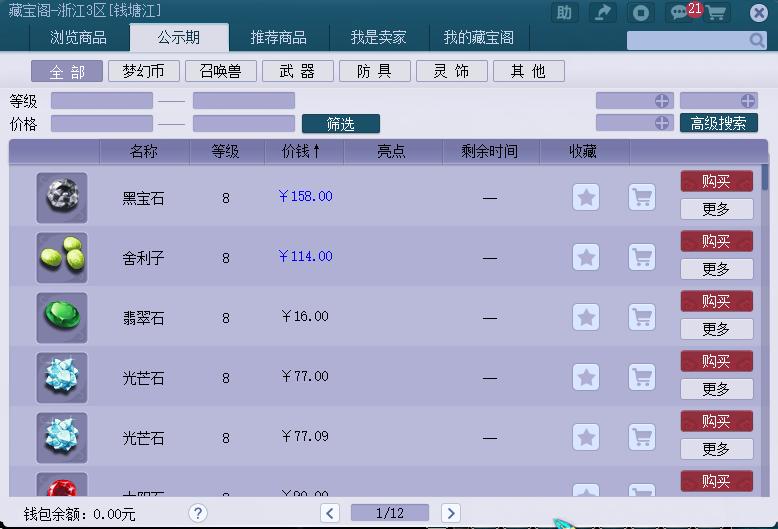This screenshot has width=778, height=529.
Task: Add 舍利子 to cart
Action: pyautogui.click(x=642, y=258)
